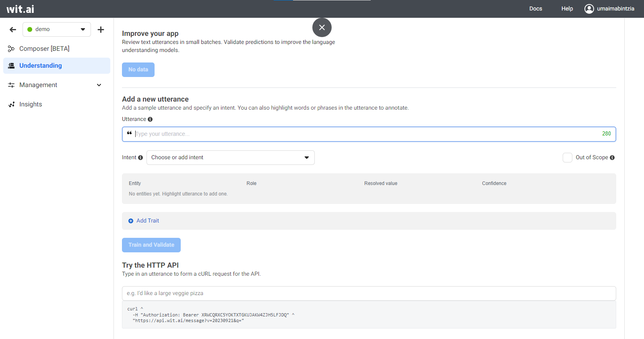The width and height of the screenshot is (644, 339).
Task: Click the back arrow icon in sidebar
Action: (13, 29)
